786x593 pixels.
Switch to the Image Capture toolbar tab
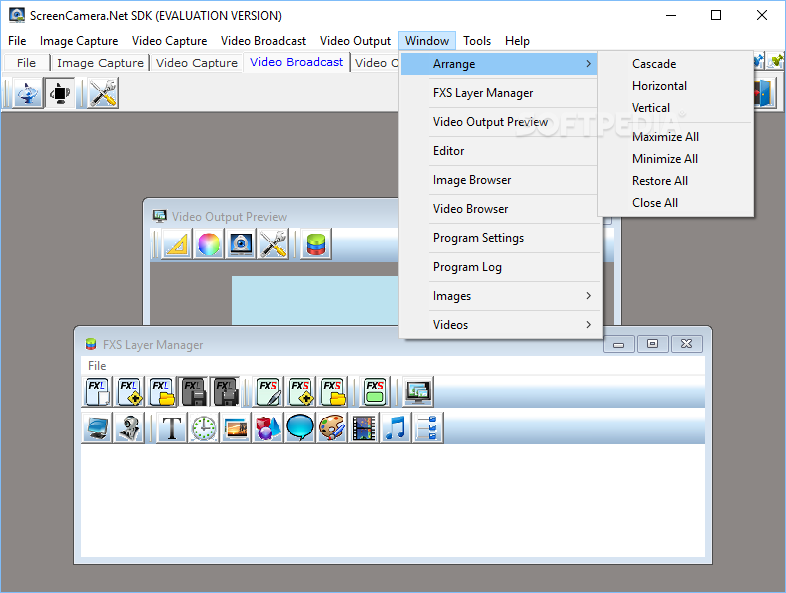[100, 63]
